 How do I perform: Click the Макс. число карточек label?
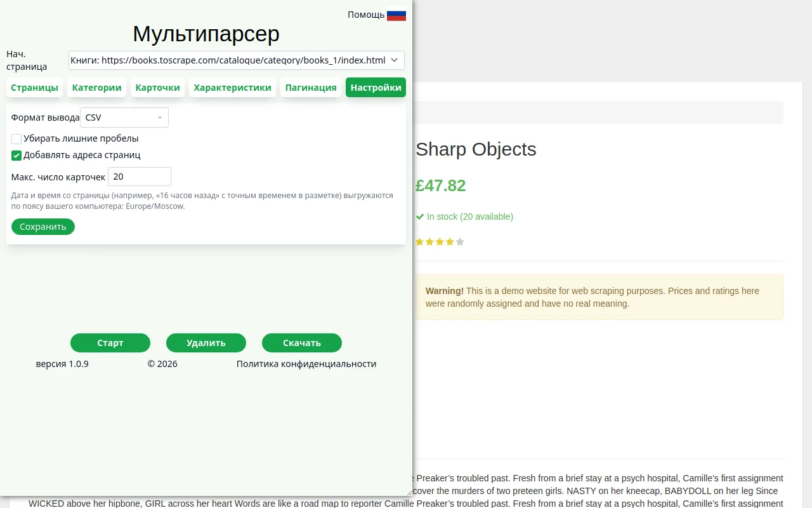pyautogui.click(x=58, y=177)
